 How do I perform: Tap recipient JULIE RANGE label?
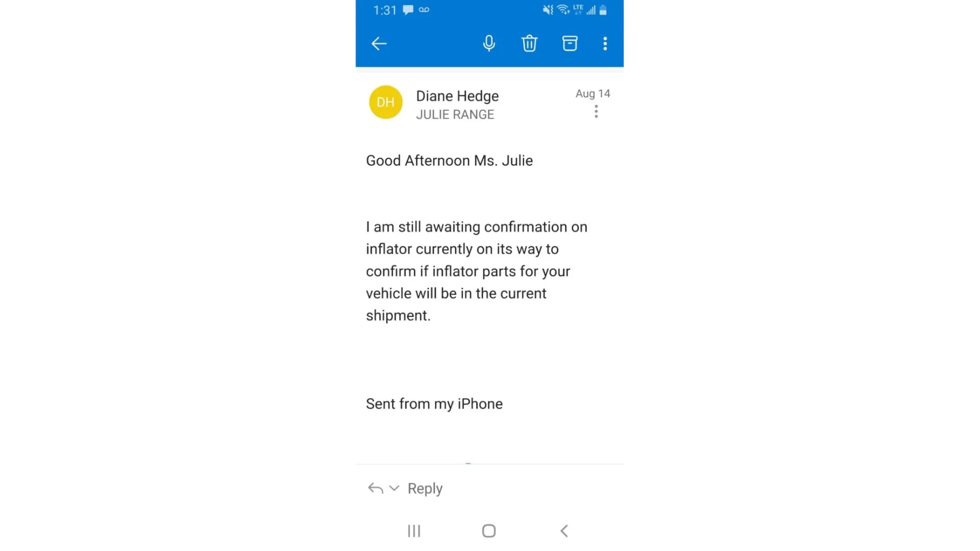(455, 115)
